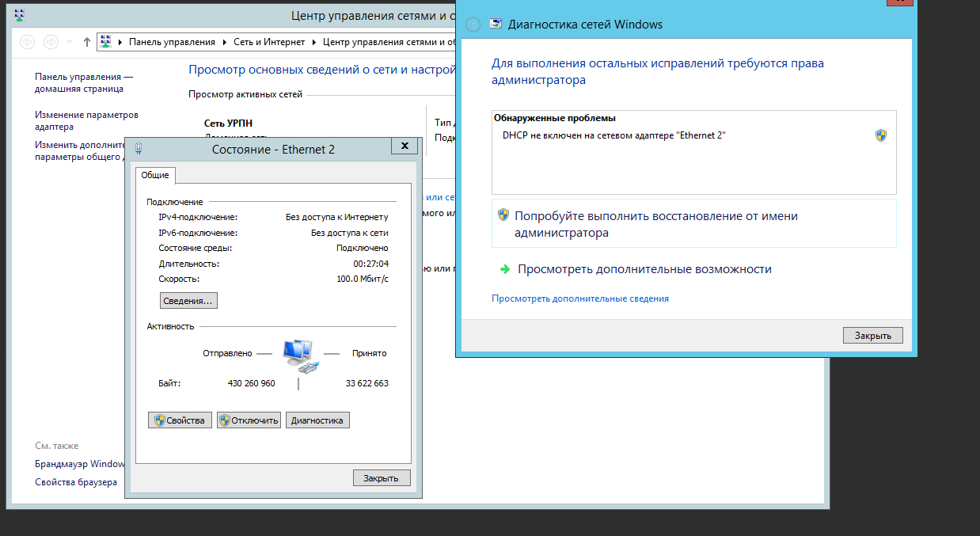Click the Network Center window title icon
Screen dimensions: 980x536
click(x=20, y=15)
